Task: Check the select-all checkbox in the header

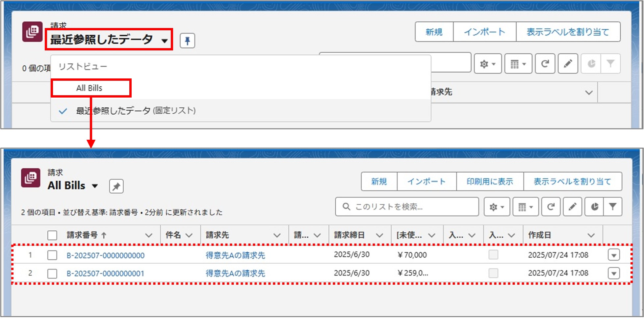Action: point(52,235)
